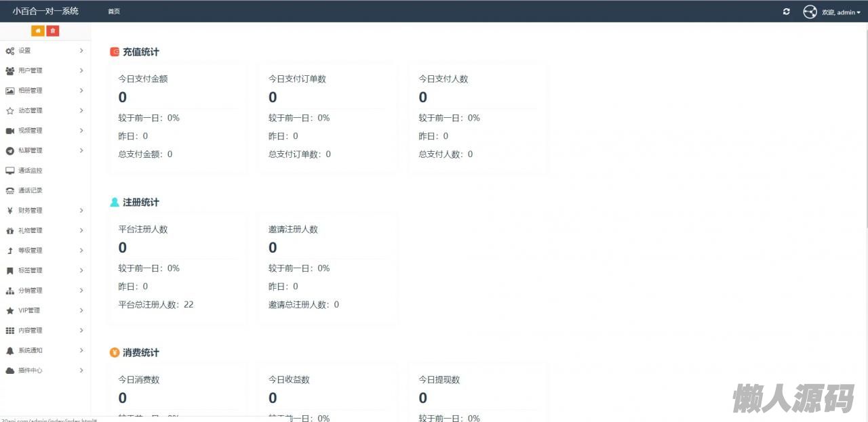This screenshot has width=868, height=422.
Task: Click the bell icon beside 系统通知
Action: tap(9, 350)
